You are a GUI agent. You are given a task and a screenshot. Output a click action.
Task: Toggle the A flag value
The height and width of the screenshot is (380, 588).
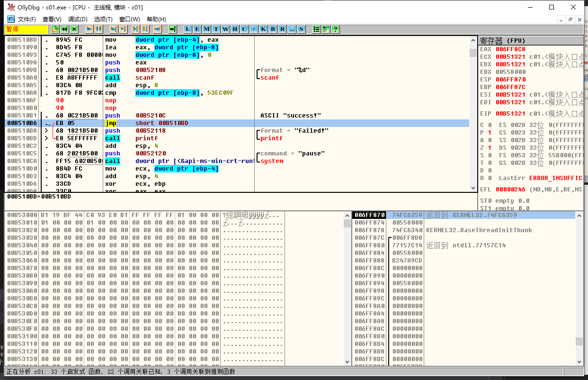[489, 140]
